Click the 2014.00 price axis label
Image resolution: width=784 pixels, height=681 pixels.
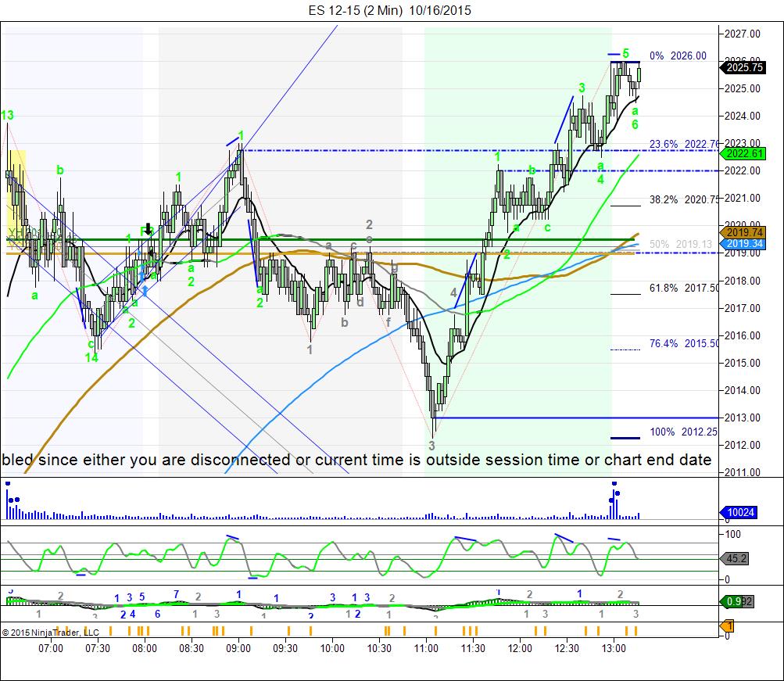click(743, 390)
